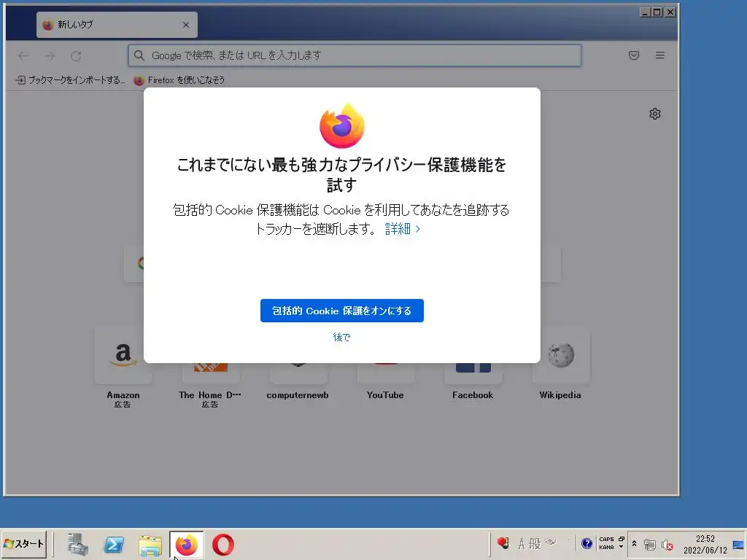Click the IME pad tool icon
This screenshot has height=560, width=747.
551,542
